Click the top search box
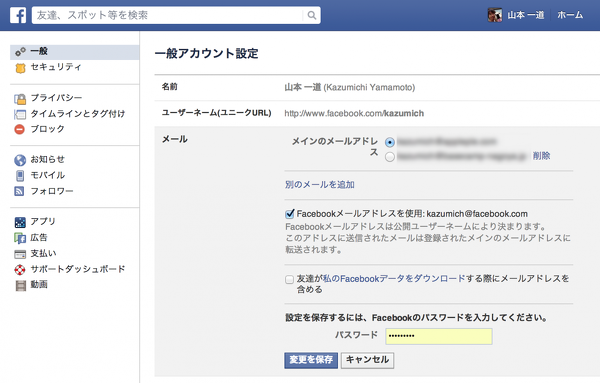The width and height of the screenshot is (600, 383). 176,15
